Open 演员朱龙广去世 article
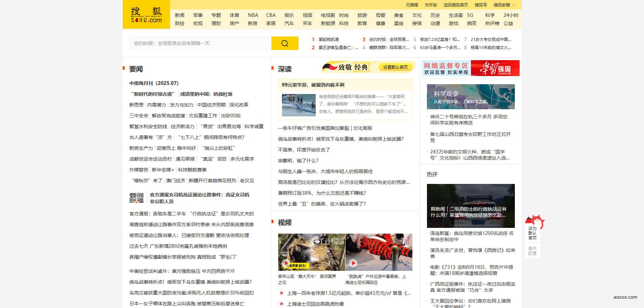This screenshot has width=644, height=308. pos(473,253)
